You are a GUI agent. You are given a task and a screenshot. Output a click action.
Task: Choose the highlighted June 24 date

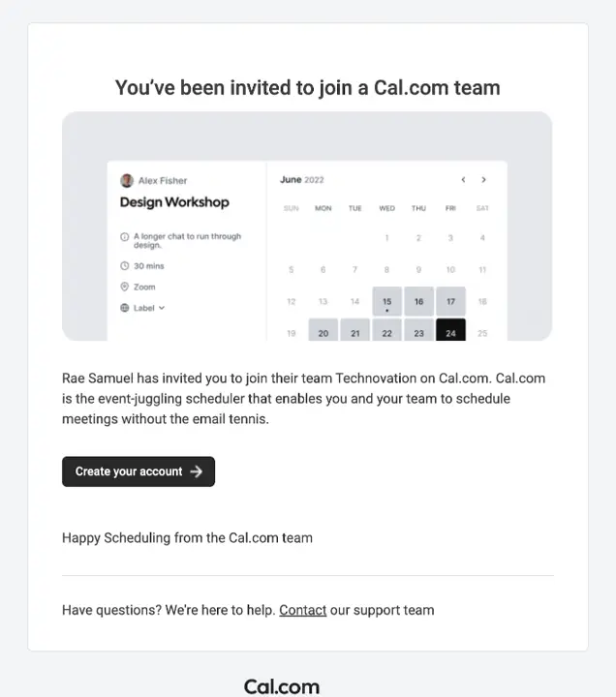(x=450, y=332)
